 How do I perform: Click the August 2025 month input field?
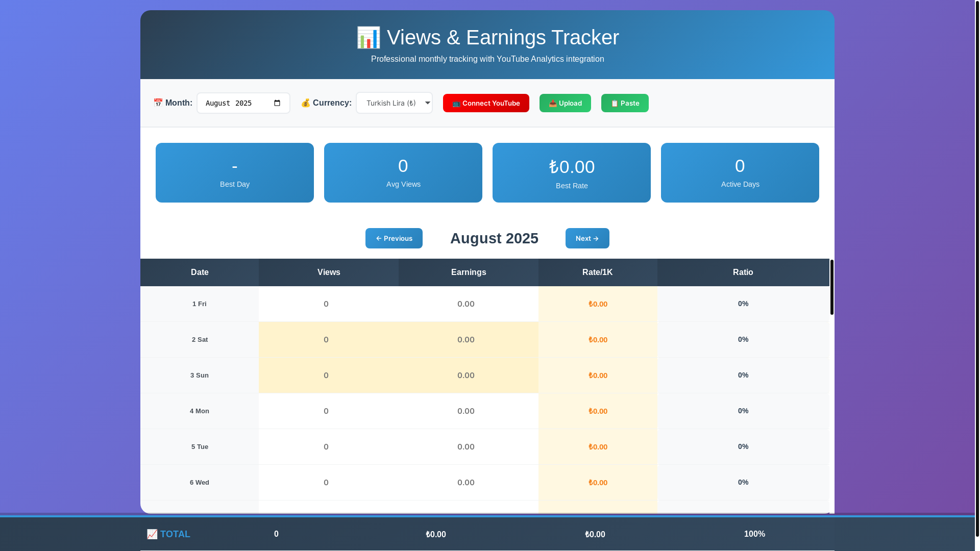(243, 103)
